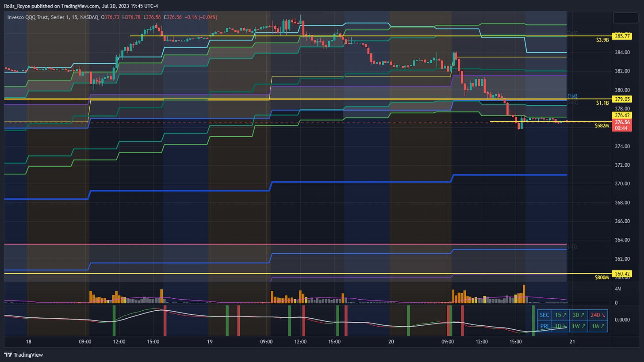Click the red 240 cell in trend table
644x362 pixels.
pyautogui.click(x=598, y=315)
